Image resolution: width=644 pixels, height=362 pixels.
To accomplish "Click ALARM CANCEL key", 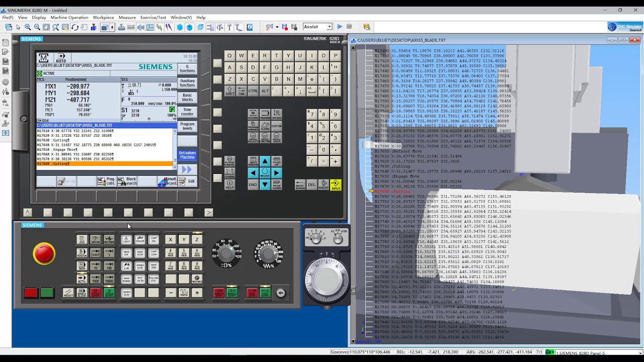I will pos(229,161).
